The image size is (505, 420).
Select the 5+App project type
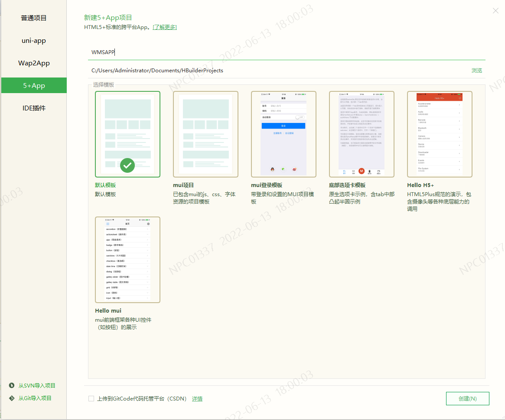coord(34,86)
